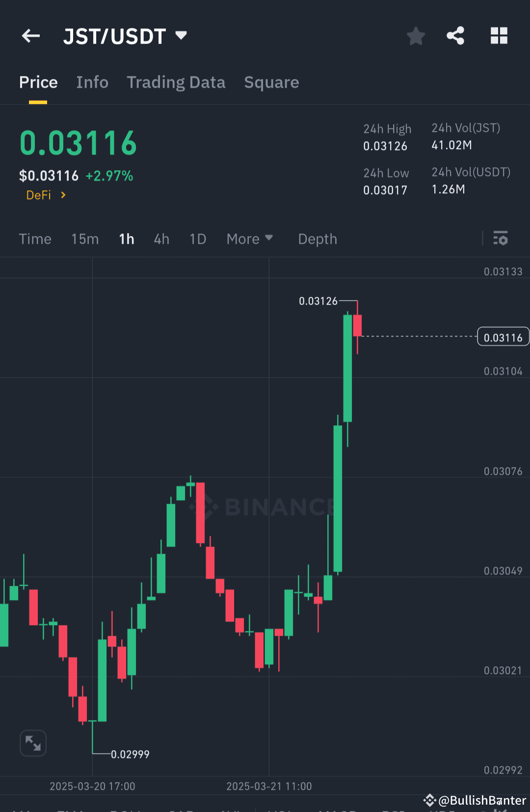Select the 1h timeframe

(x=126, y=239)
